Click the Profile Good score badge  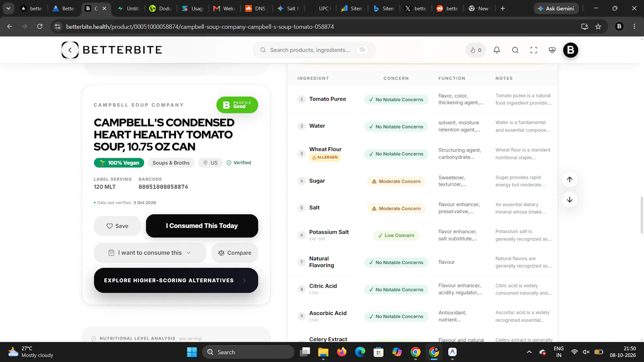[x=237, y=105]
